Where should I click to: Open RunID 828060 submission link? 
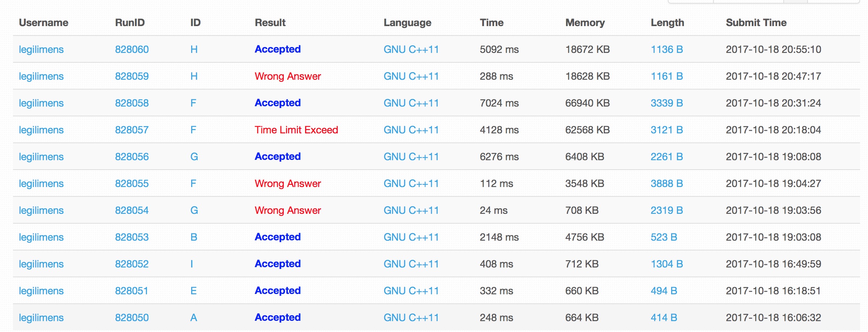point(132,49)
